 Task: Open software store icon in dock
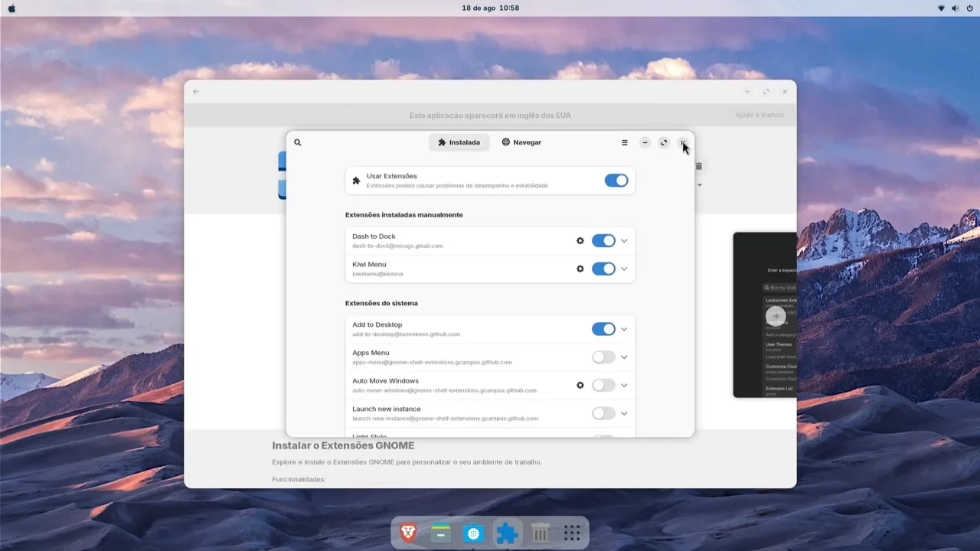(x=474, y=533)
